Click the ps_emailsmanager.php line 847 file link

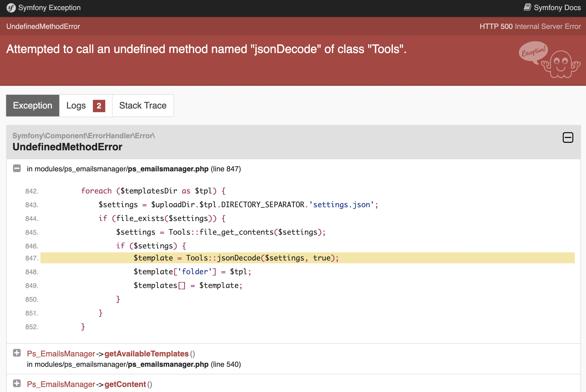(x=168, y=169)
